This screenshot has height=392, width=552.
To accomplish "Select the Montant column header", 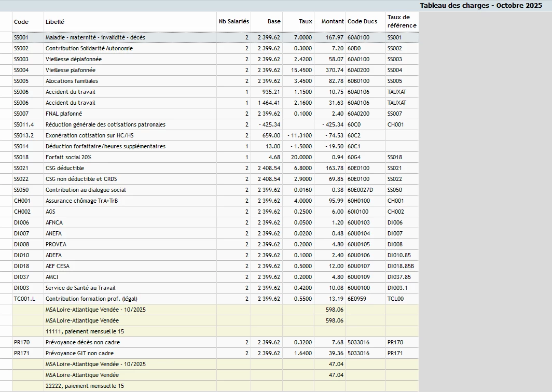I will [332, 22].
